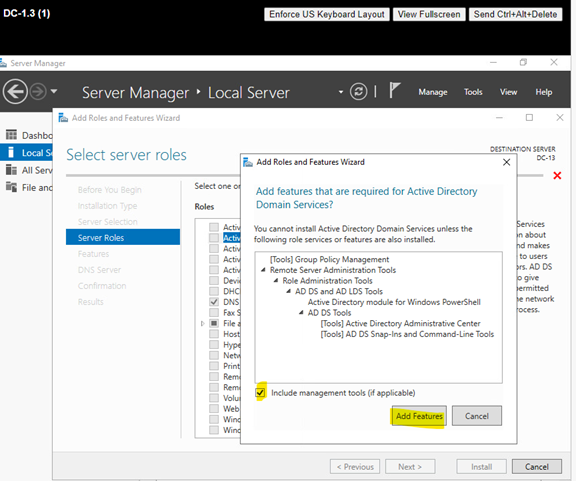Viewport: 576px width, 481px height.
Task: Go to Server Selection wizard step
Action: 108,222
